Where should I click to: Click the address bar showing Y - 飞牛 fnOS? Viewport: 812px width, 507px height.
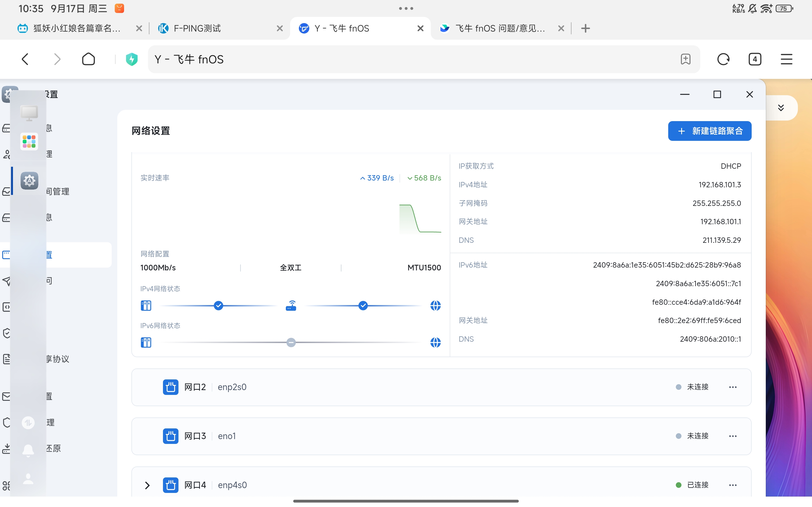[x=403, y=59]
